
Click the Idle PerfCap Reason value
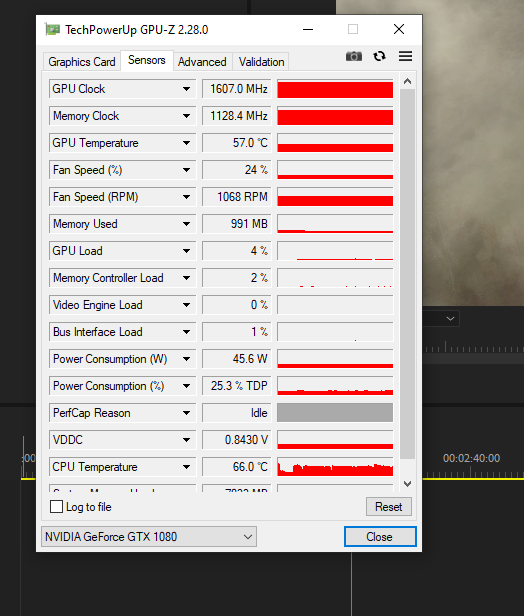tap(236, 413)
